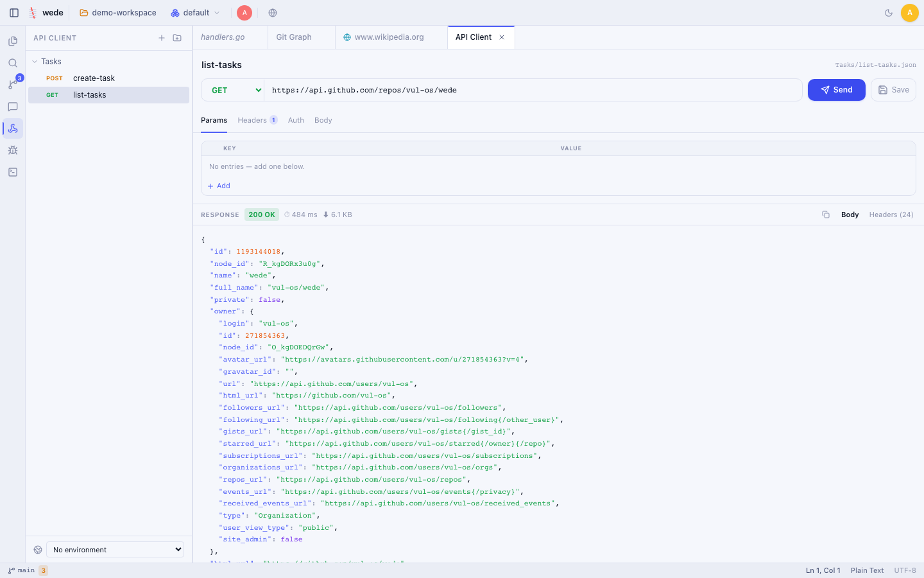Select the Params tab
The width and height of the screenshot is (924, 578).
[214, 120]
